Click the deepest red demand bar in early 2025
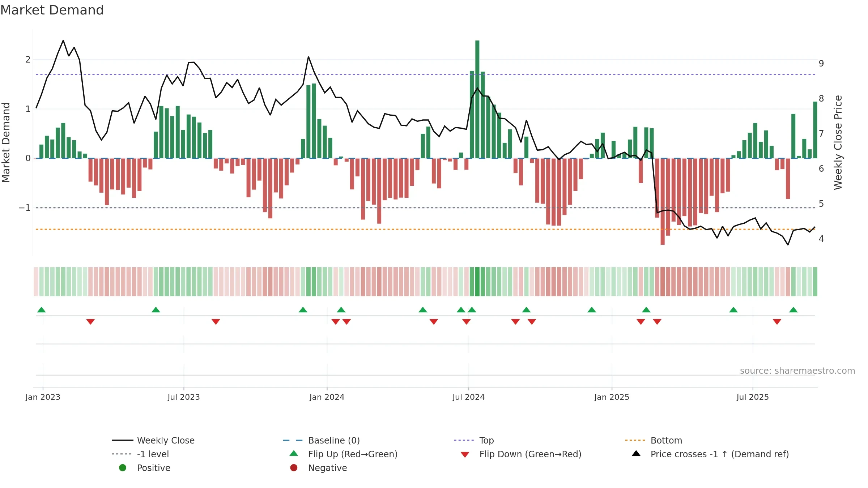The width and height of the screenshot is (868, 488). click(663, 202)
